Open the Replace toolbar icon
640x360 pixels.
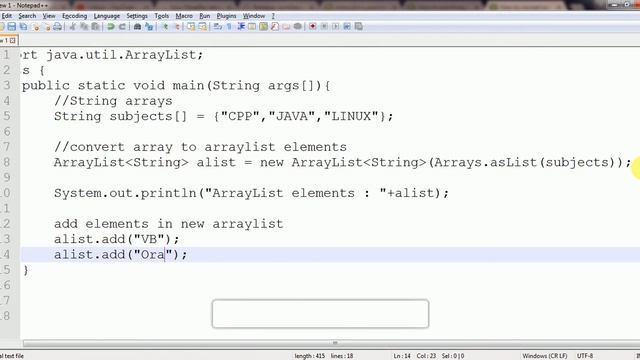pos(149,27)
